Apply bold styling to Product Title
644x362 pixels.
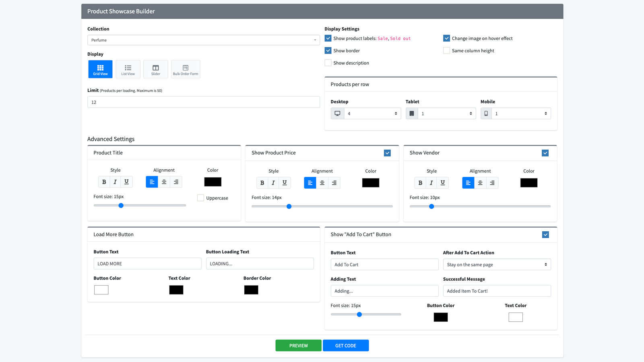tap(104, 181)
